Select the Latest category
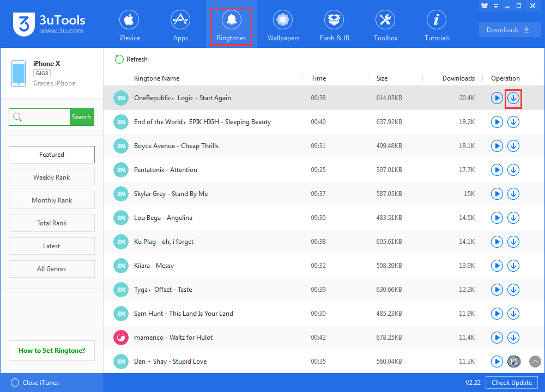545x392 pixels. [51, 246]
